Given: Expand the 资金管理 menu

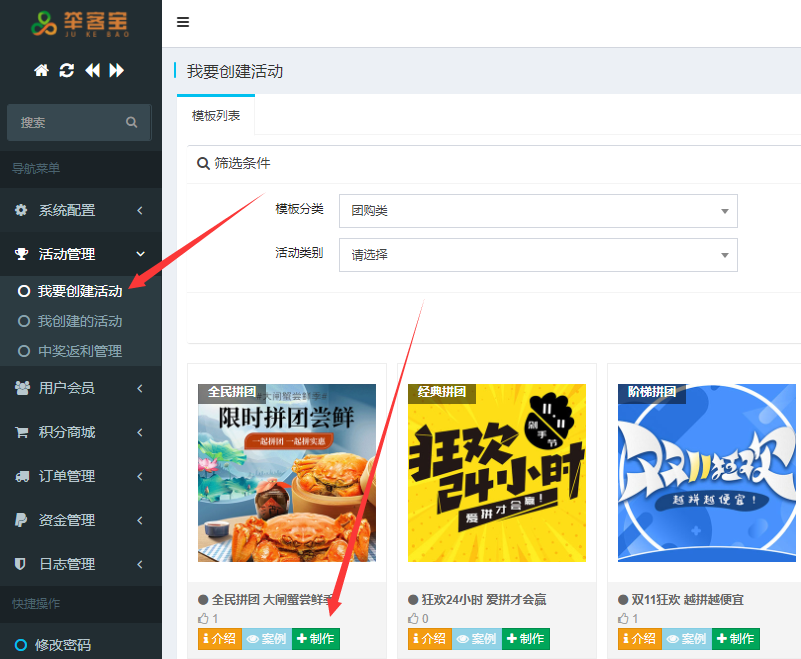Looking at the screenshot, I should point(81,520).
